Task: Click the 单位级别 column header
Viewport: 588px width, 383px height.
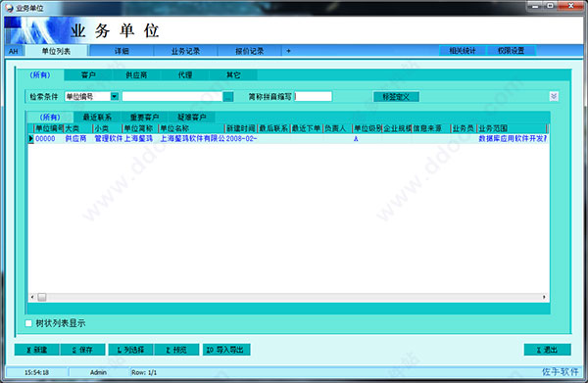Action: point(367,128)
